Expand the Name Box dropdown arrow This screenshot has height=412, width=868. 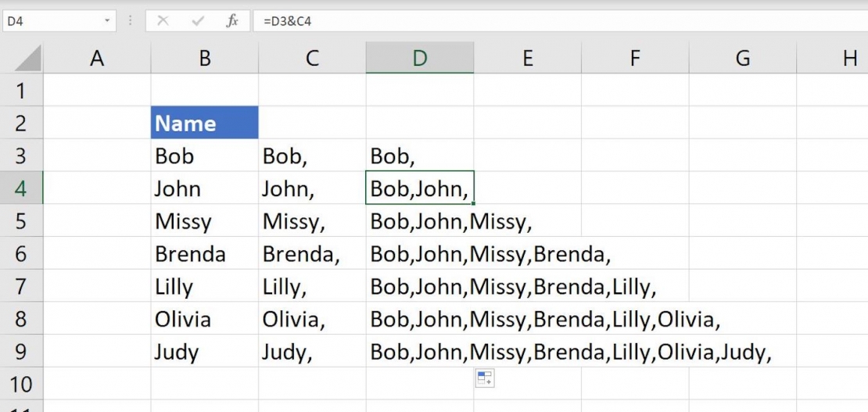point(106,21)
